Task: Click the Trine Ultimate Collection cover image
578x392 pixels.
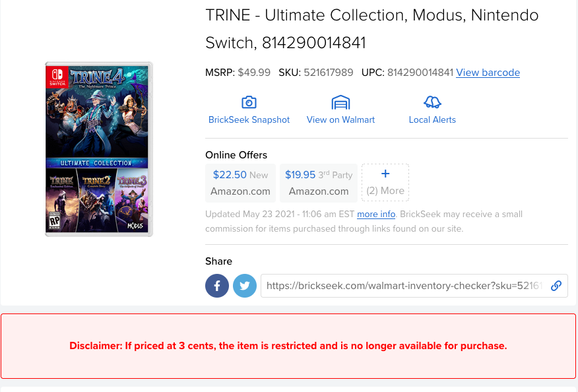Action: 99,149
